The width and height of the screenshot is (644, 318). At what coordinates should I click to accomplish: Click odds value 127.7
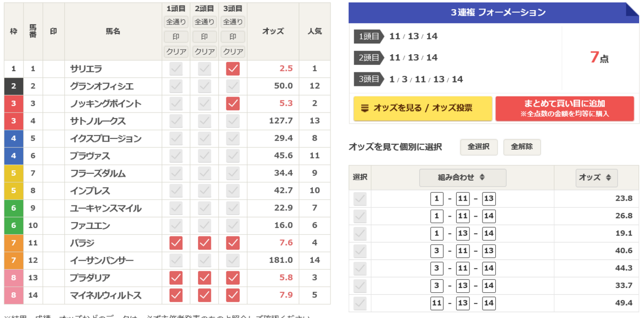[281, 121]
